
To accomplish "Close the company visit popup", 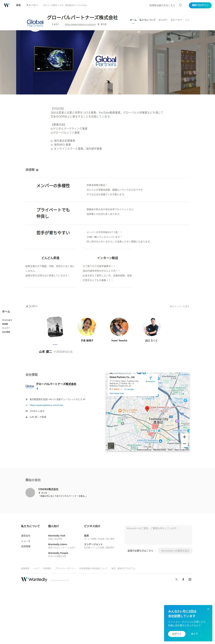I will tap(208, 609).
